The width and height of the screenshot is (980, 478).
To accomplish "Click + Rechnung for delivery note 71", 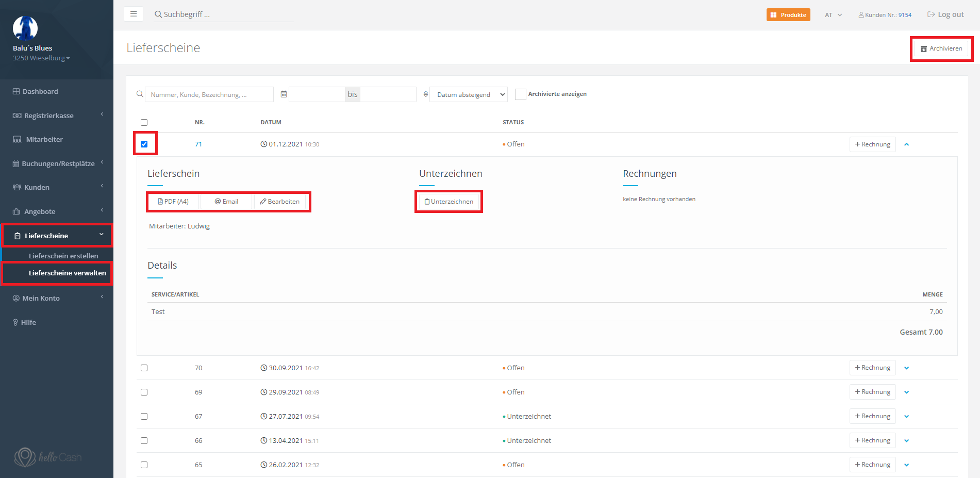I will 873,144.
